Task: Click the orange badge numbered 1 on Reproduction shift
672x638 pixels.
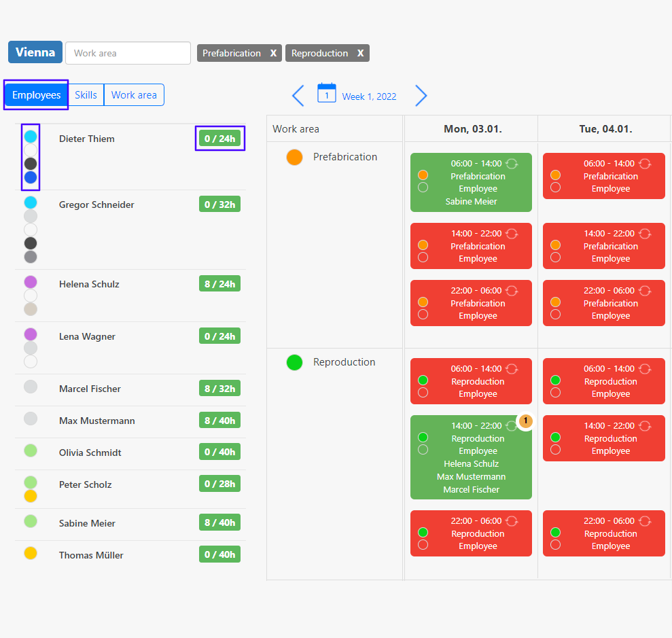Action: 525,421
